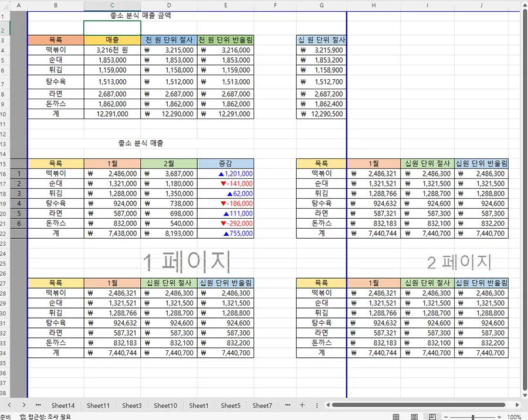Zoom in with the plus icon

(x=499, y=416)
